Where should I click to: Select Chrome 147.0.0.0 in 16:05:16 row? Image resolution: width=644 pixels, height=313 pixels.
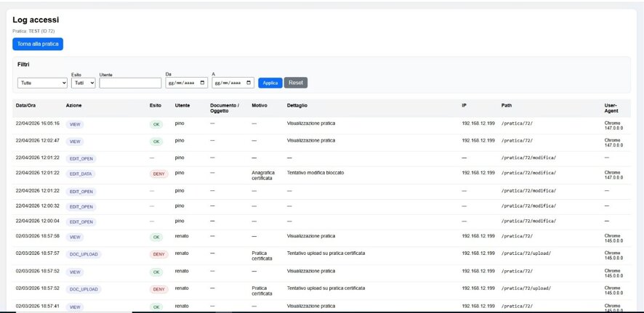coord(613,126)
